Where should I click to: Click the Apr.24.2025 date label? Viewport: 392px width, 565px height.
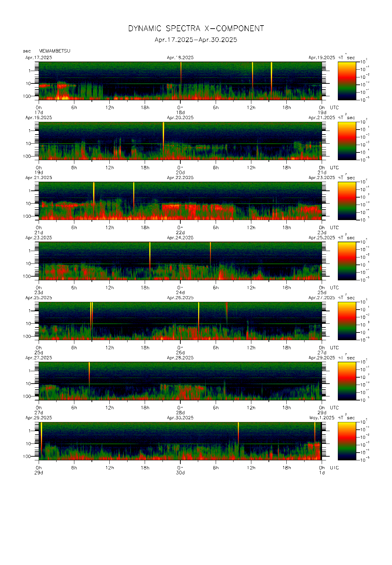[180, 238]
